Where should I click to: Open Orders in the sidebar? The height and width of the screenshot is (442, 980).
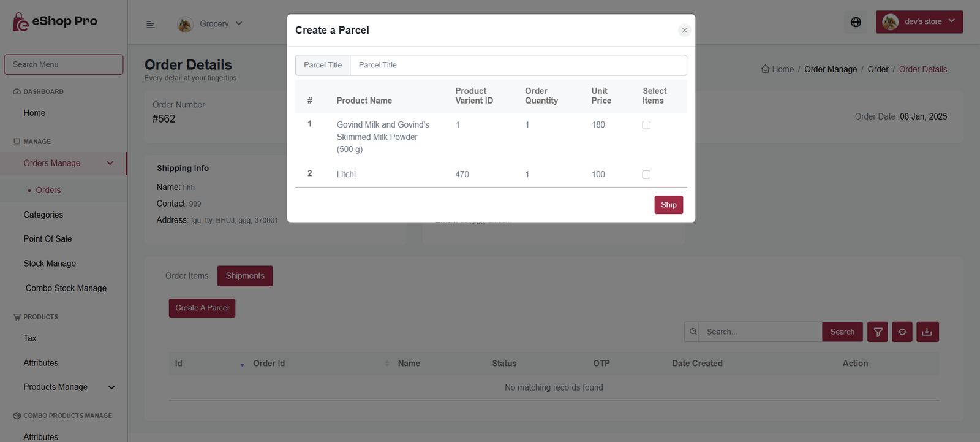[48, 190]
